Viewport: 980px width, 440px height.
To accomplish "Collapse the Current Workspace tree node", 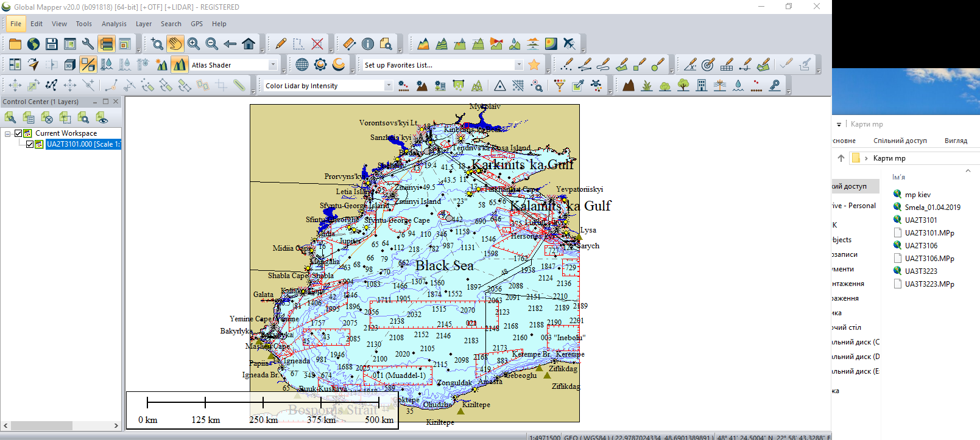I will [8, 133].
